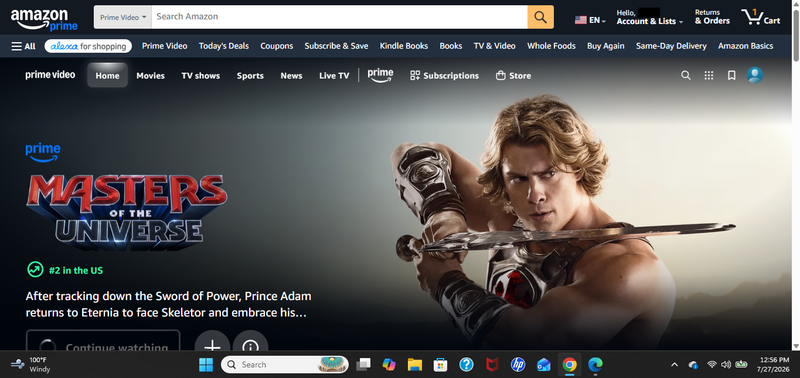Switch to Google Chrome in taskbar
Viewport: 800px width, 378px height.
[x=569, y=364]
